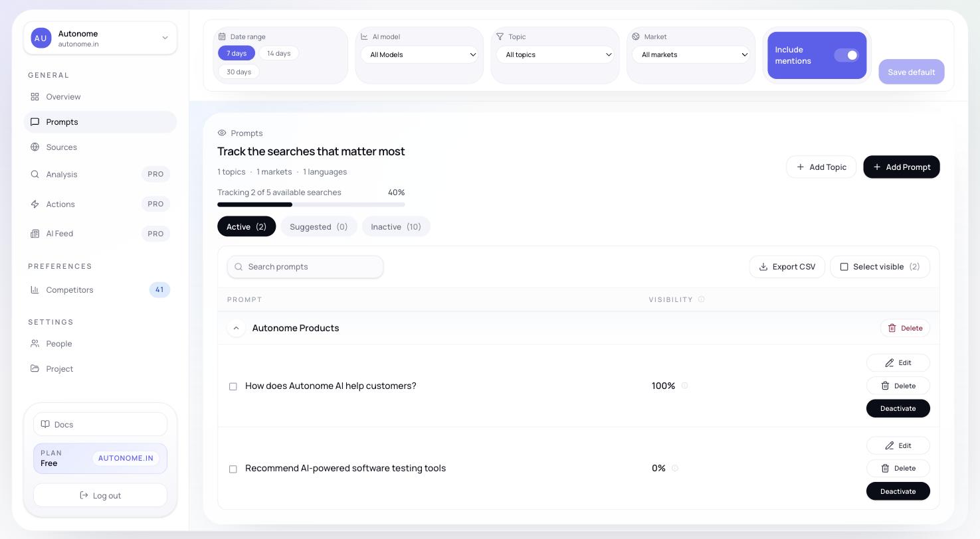Image resolution: width=980 pixels, height=539 pixels.
Task: Edit the How does Autonome AI help customers prompt
Action: [x=898, y=362]
